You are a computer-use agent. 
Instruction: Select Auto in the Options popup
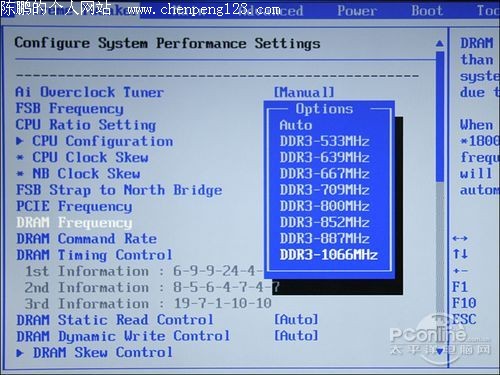point(296,125)
